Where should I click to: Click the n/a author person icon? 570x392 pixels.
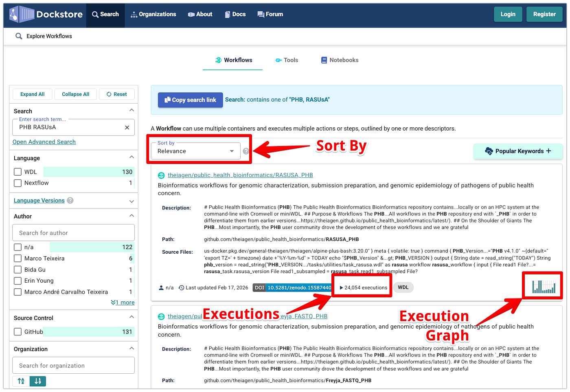161,288
